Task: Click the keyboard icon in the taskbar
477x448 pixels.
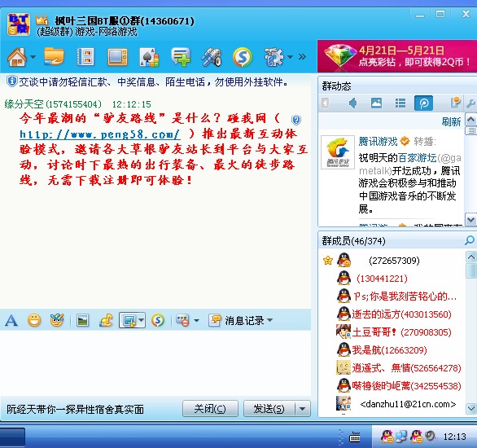Action: (x=354, y=437)
